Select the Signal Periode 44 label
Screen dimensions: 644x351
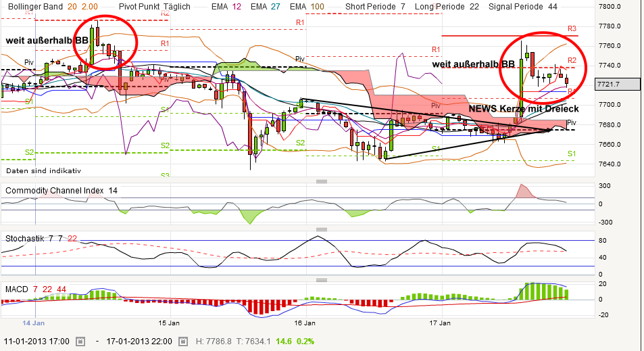pos(523,7)
